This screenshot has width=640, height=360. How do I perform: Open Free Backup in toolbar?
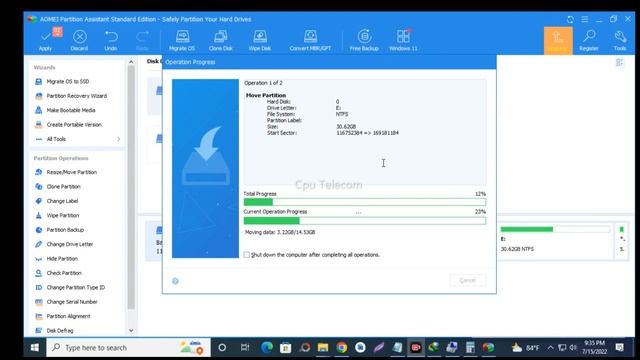tap(364, 40)
